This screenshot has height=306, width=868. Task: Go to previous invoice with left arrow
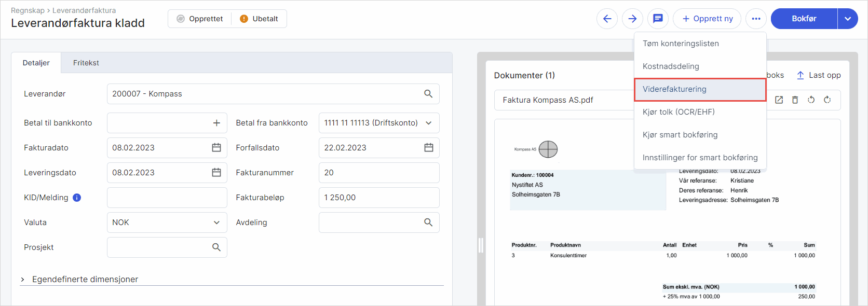coord(607,19)
